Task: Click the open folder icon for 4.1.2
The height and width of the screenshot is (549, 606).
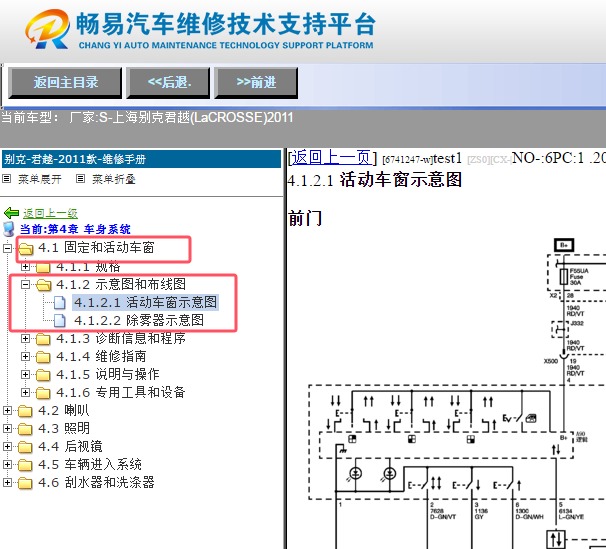Action: (43, 285)
